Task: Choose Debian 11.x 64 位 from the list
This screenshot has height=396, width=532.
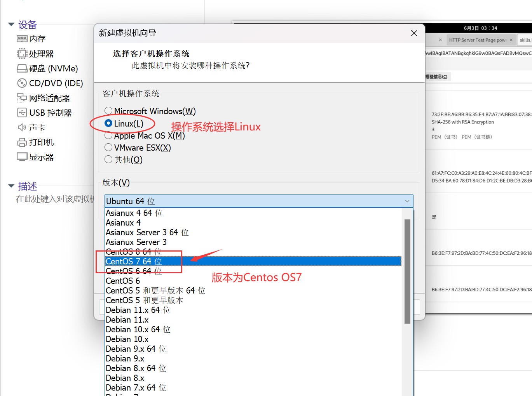Action: pyautogui.click(x=253, y=310)
